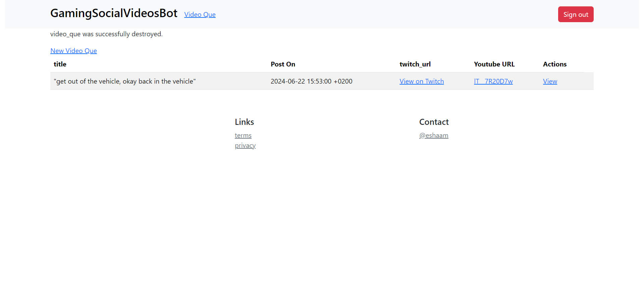Click the "get out of the vehicle" row title

click(124, 81)
